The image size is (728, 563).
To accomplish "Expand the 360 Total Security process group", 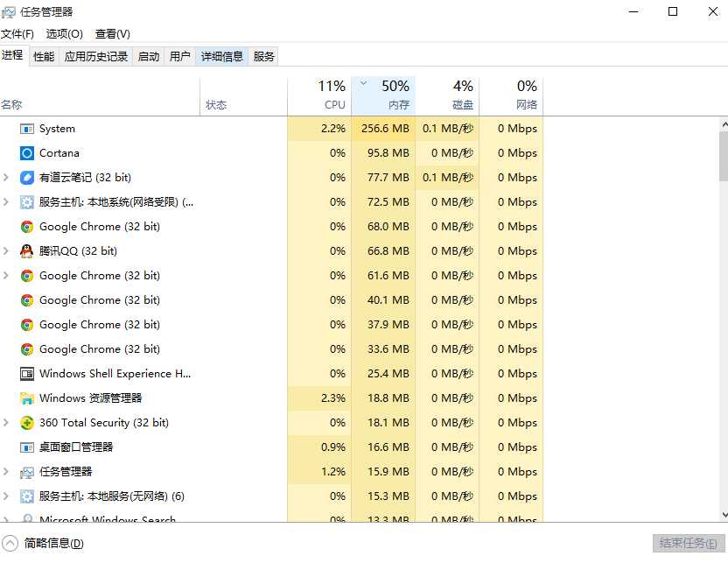I will click(x=6, y=423).
